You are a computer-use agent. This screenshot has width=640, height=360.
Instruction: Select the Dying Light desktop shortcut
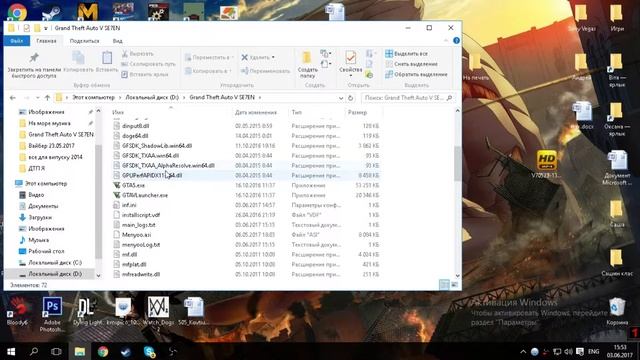pos(87,312)
